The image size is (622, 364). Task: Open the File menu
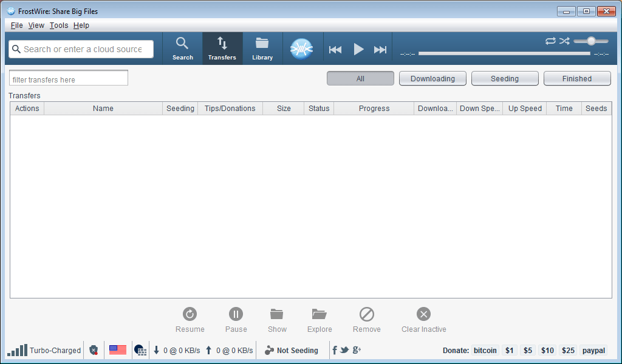pos(16,25)
